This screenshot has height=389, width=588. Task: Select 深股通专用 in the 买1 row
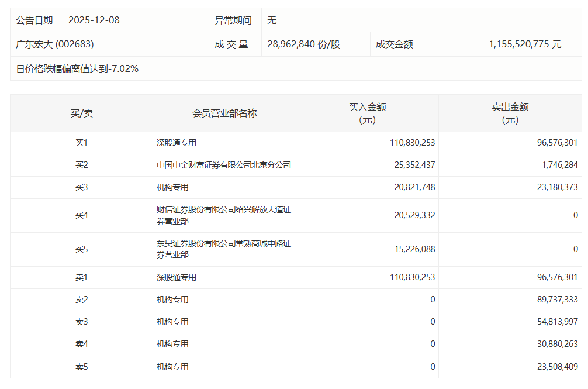click(177, 143)
